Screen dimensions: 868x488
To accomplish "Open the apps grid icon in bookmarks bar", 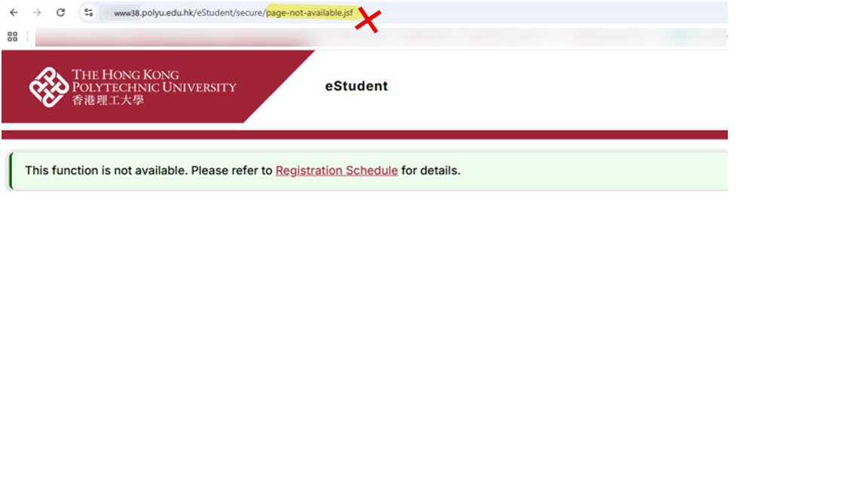I will click(x=12, y=36).
